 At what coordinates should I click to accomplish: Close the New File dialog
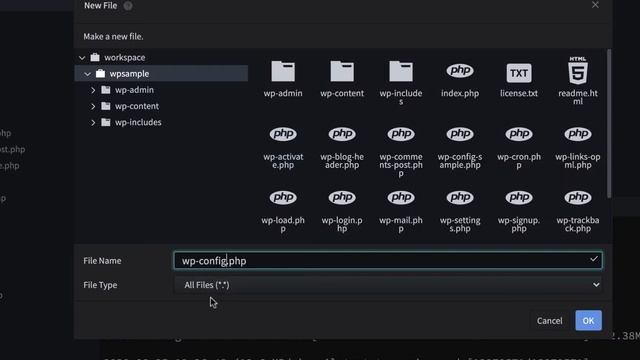pos(595,5)
